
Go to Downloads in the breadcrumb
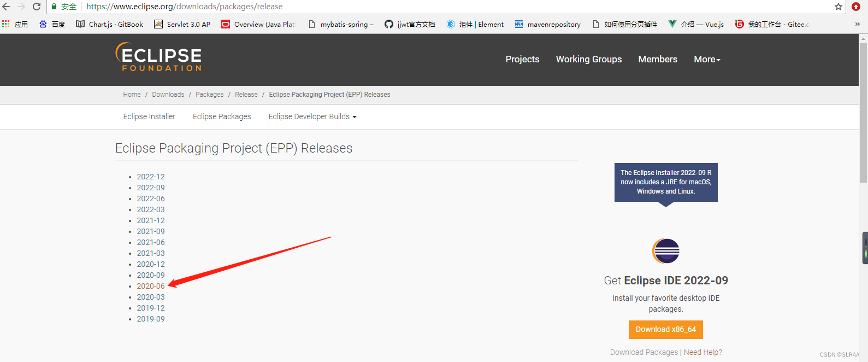pyautogui.click(x=168, y=95)
